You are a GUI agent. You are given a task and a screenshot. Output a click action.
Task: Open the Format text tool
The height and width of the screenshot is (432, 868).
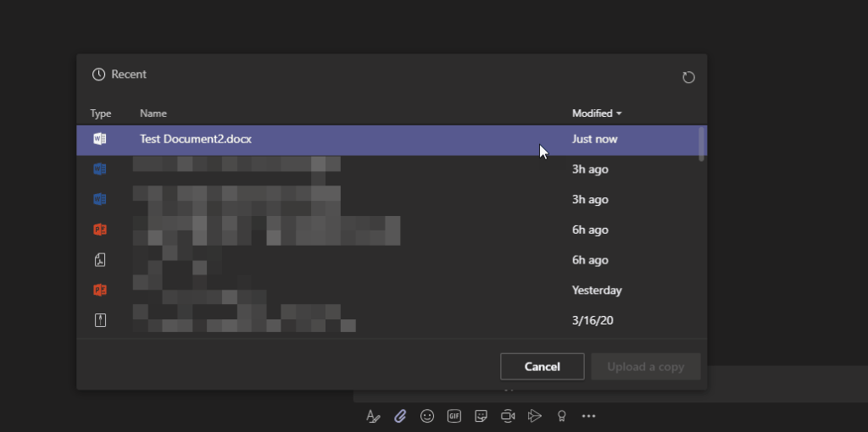(373, 416)
